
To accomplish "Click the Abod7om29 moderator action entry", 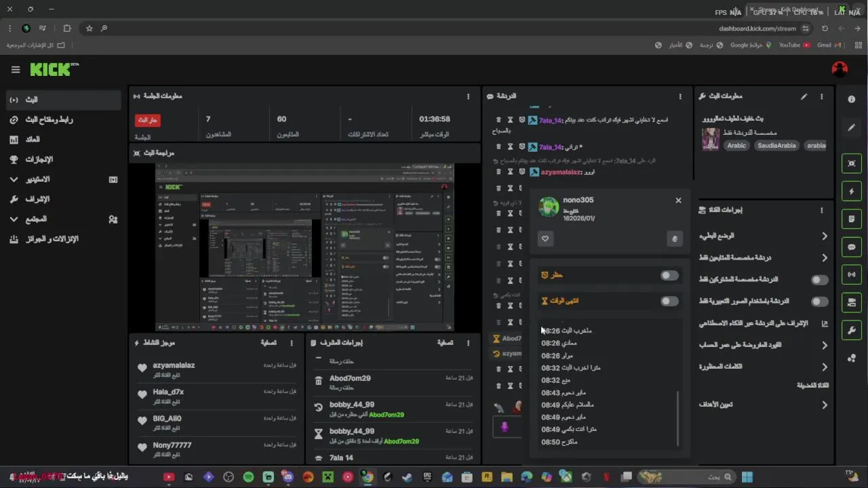I will click(x=394, y=382).
